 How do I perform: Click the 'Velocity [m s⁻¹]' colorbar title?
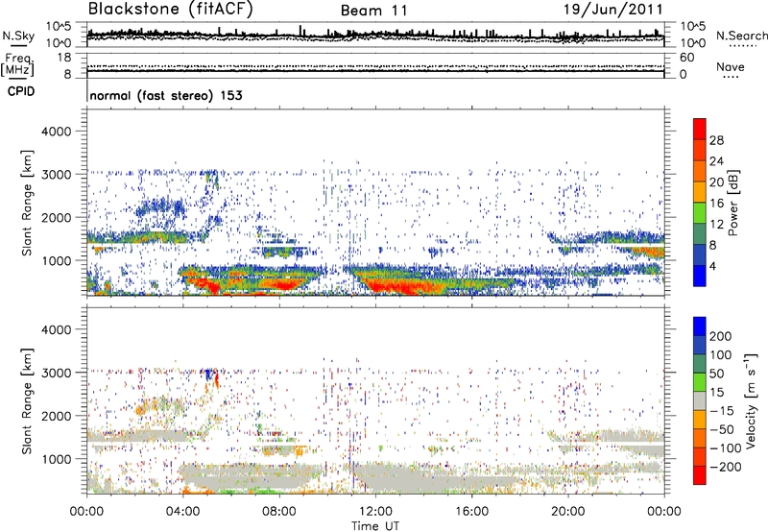[752, 400]
